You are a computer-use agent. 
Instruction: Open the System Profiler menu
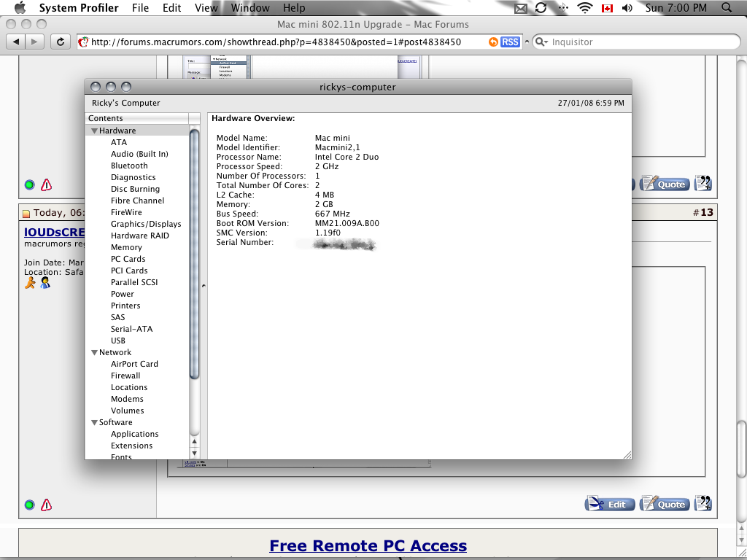point(79,7)
